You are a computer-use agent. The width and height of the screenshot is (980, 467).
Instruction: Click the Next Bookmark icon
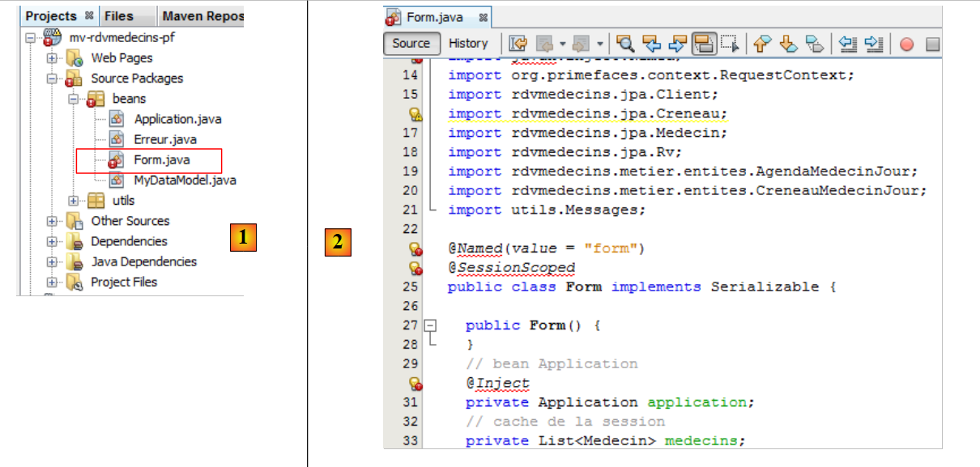pyautogui.click(x=788, y=44)
